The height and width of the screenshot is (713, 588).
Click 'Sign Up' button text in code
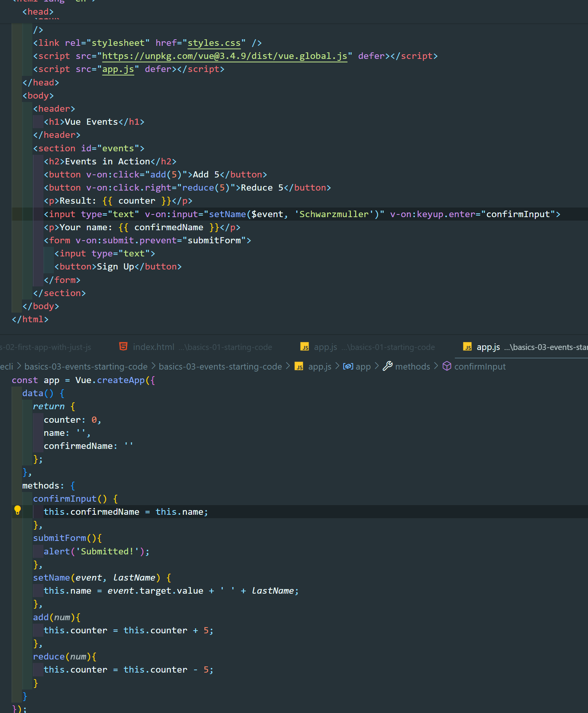(x=115, y=267)
